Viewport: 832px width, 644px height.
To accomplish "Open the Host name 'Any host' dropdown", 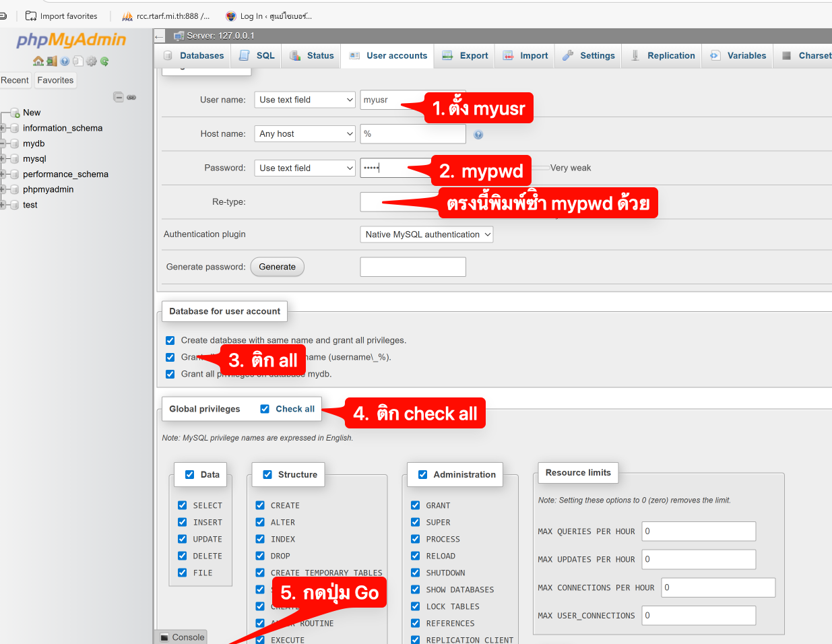I will coord(305,134).
